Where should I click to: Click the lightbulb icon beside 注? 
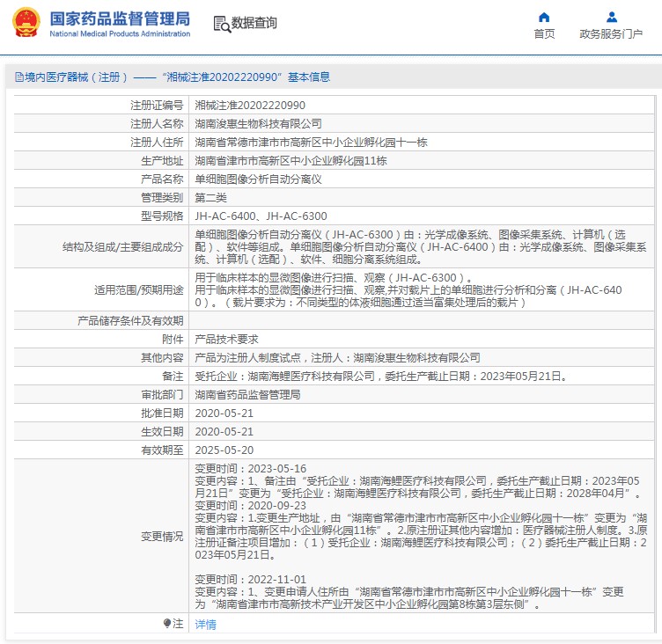[x=167, y=623]
